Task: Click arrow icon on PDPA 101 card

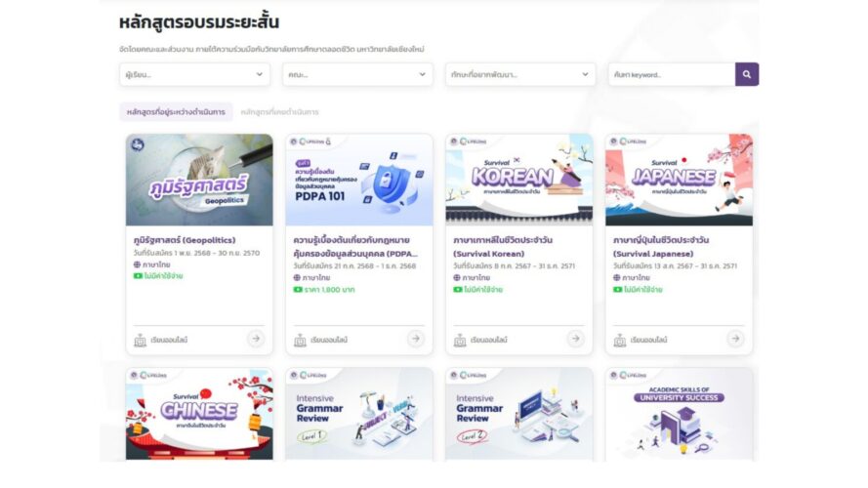Action: [415, 338]
